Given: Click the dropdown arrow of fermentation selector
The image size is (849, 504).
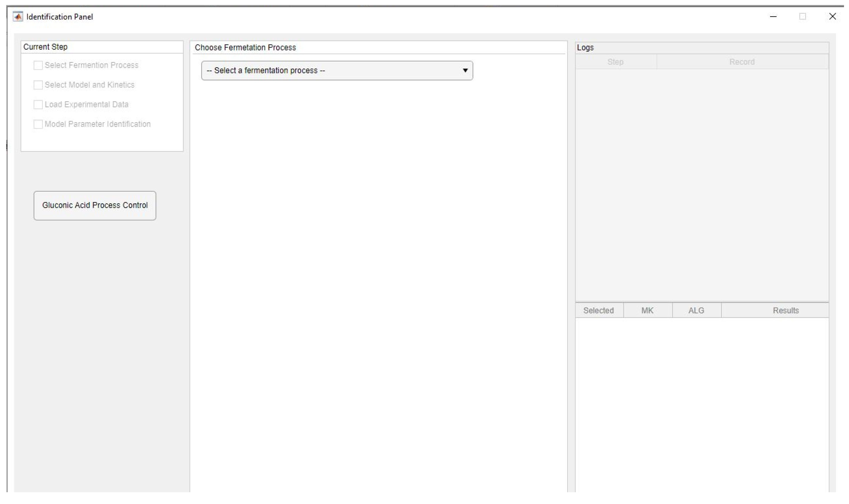Looking at the screenshot, I should point(465,71).
